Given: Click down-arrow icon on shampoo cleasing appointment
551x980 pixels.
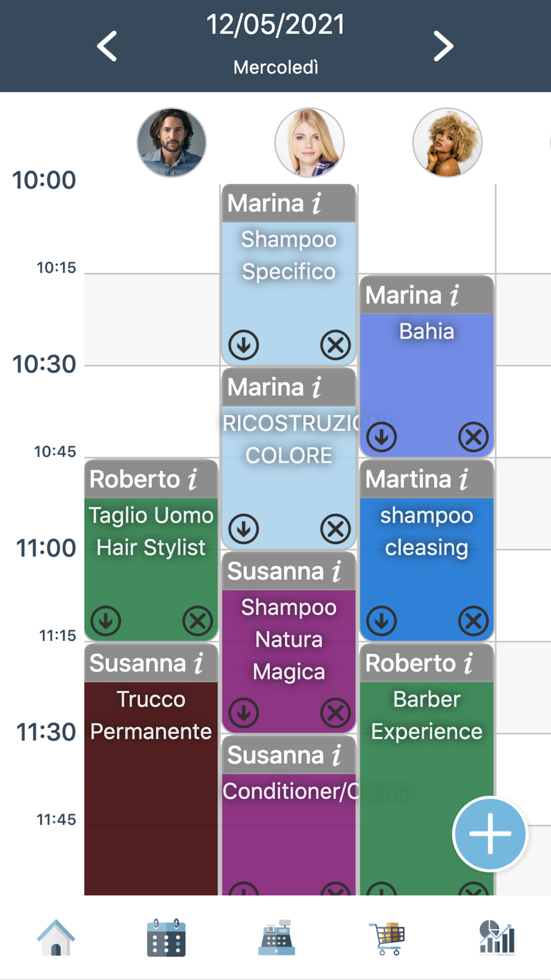Looking at the screenshot, I should [382, 621].
